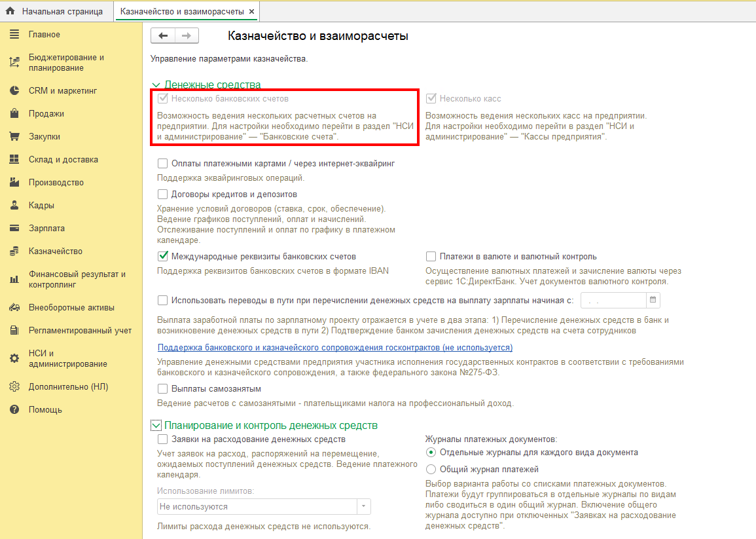Open the Использование лимитов dropdown arrow
This screenshot has width=756, height=539.
[x=363, y=507]
